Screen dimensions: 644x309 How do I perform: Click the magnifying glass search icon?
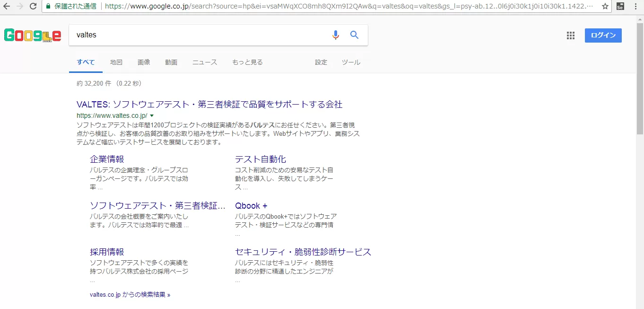354,35
